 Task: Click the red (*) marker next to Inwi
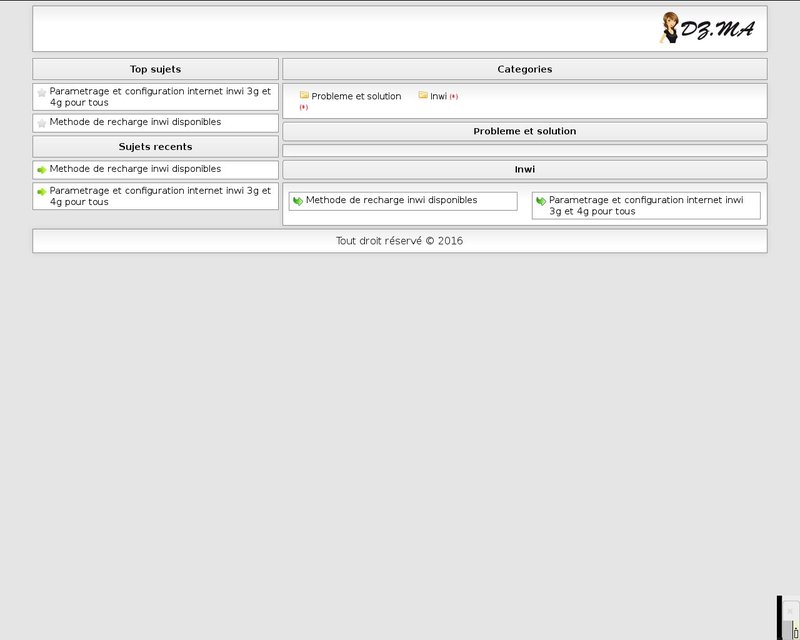tap(454, 96)
